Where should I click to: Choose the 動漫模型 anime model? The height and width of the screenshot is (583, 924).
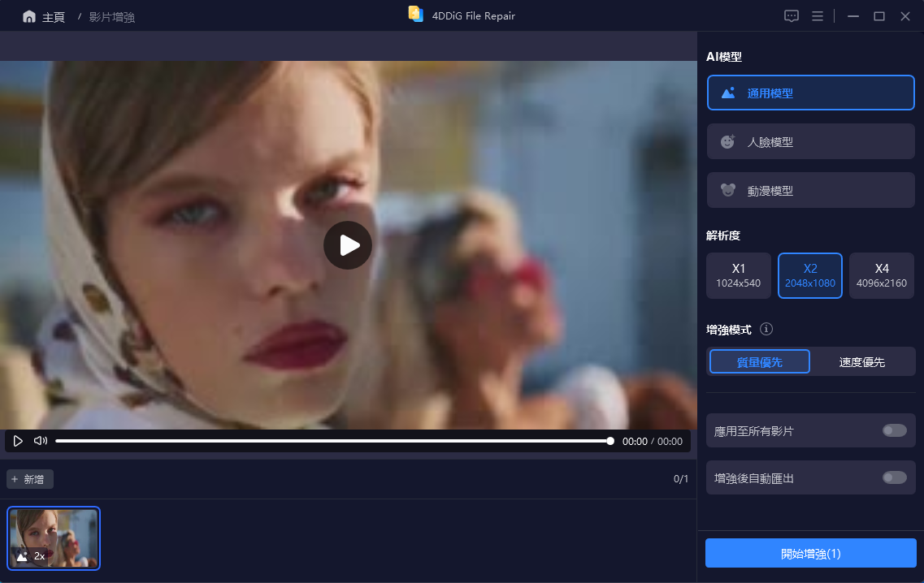pos(809,189)
